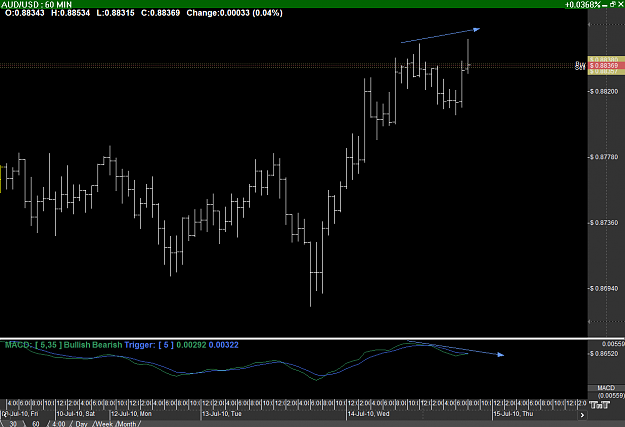Screen dimensions: 625x427
Task: Click the time axis zoom bars icon
Action: pyautogui.click(x=599, y=405)
